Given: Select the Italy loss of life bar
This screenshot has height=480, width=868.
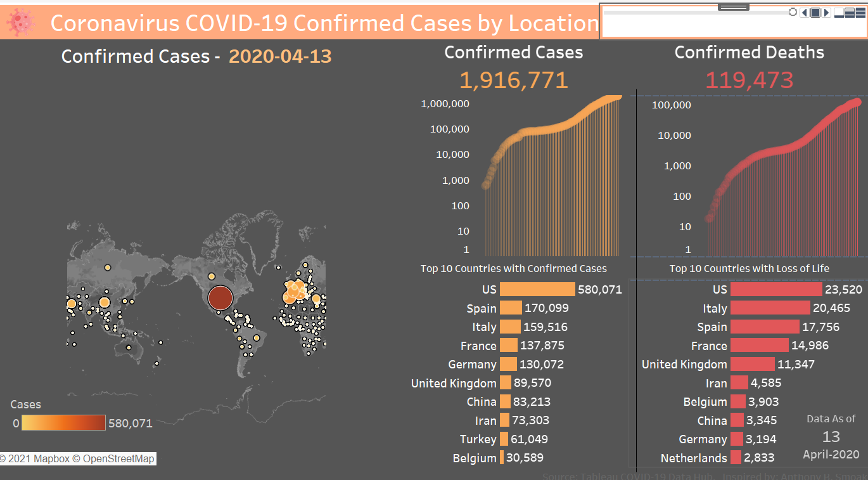Looking at the screenshot, I should click(770, 308).
